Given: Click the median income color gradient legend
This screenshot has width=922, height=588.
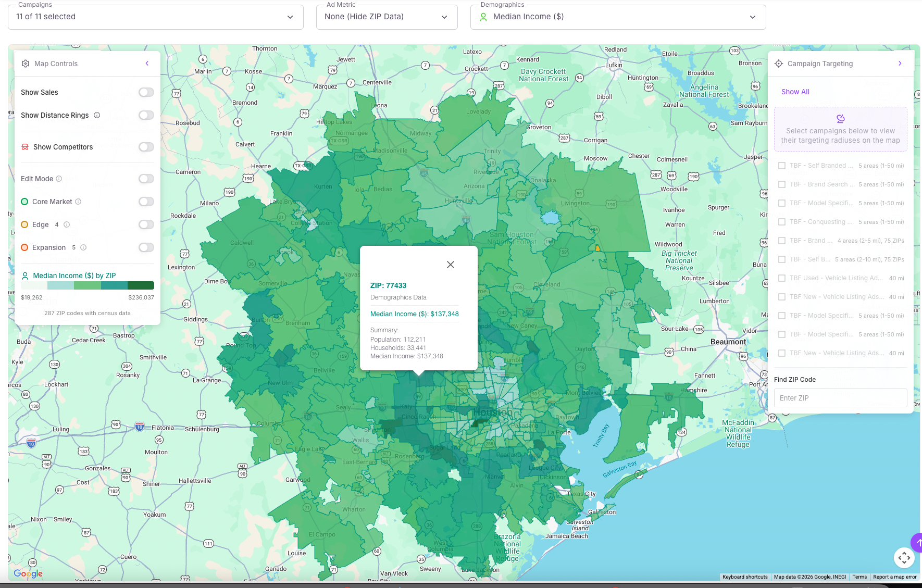Looking at the screenshot, I should pos(87,285).
